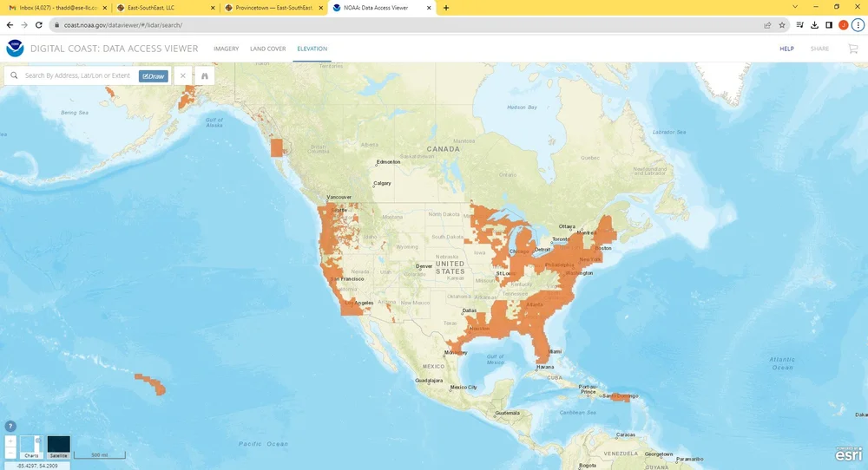Click the Gulf of Alaska label
Viewport: 868px width, 470px height.
point(214,122)
